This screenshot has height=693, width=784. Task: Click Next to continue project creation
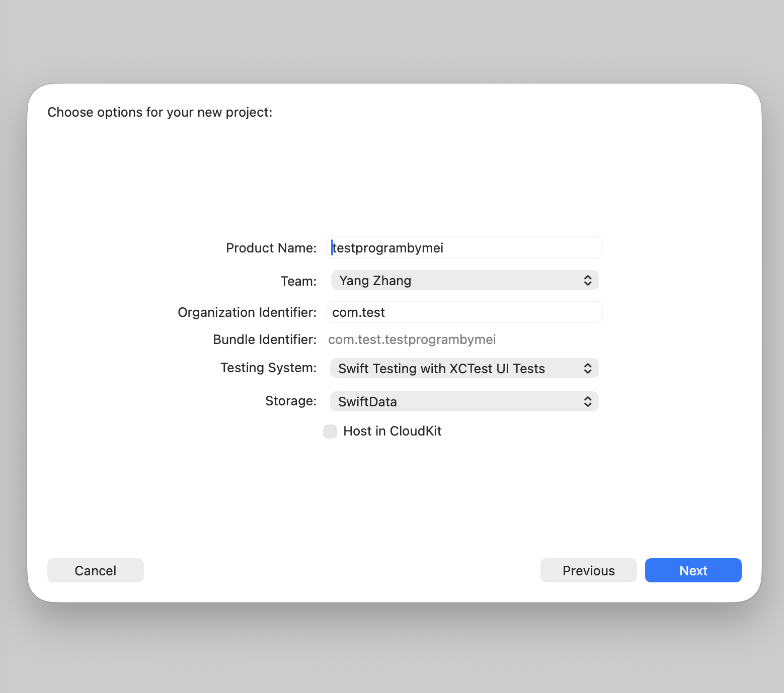693,570
